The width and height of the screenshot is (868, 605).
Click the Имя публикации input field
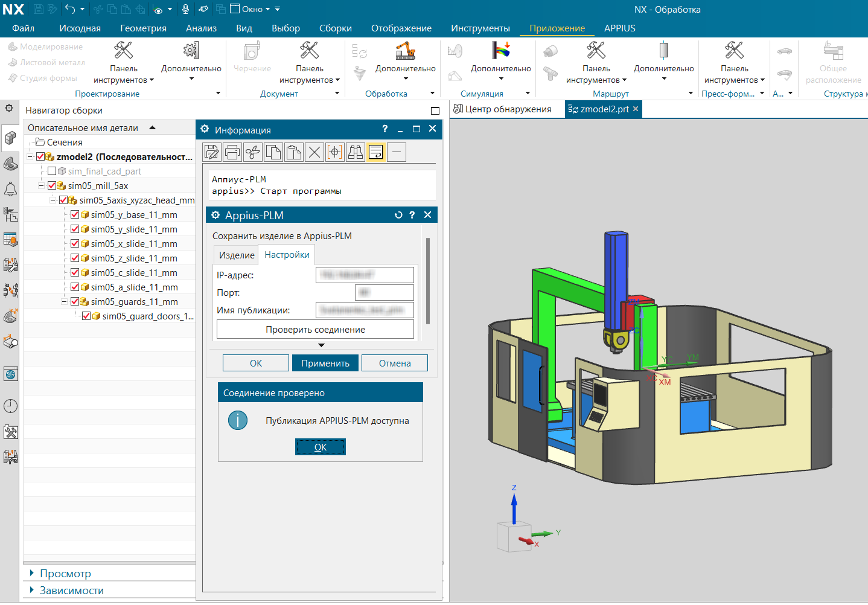(x=365, y=310)
